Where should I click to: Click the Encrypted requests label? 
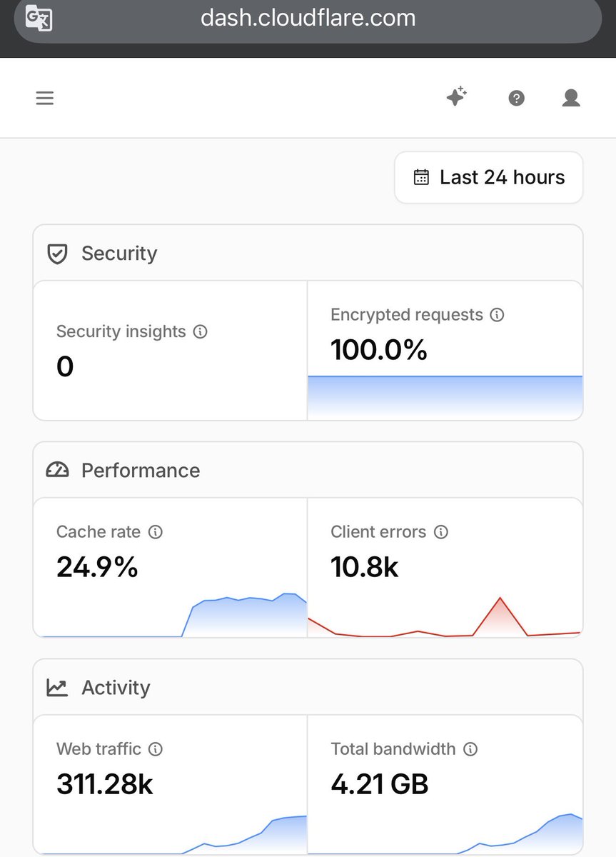point(407,314)
